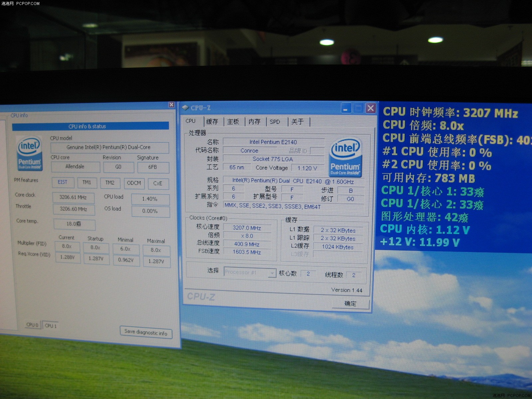This screenshot has width=532, height=399.
Task: Click the Throttle 3206.60 MHz value
Action: [74, 209]
